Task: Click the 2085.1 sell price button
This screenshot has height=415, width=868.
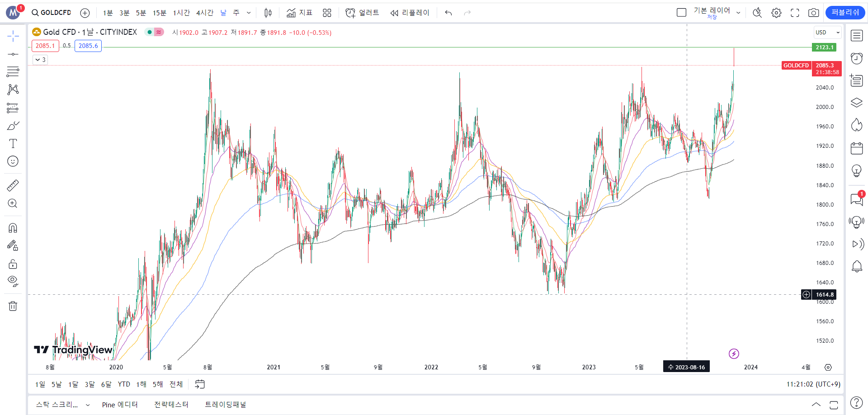Action: point(45,46)
